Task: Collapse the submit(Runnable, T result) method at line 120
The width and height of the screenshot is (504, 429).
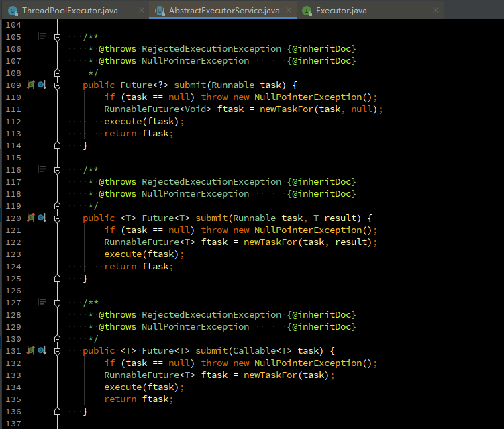Action: coord(57,218)
